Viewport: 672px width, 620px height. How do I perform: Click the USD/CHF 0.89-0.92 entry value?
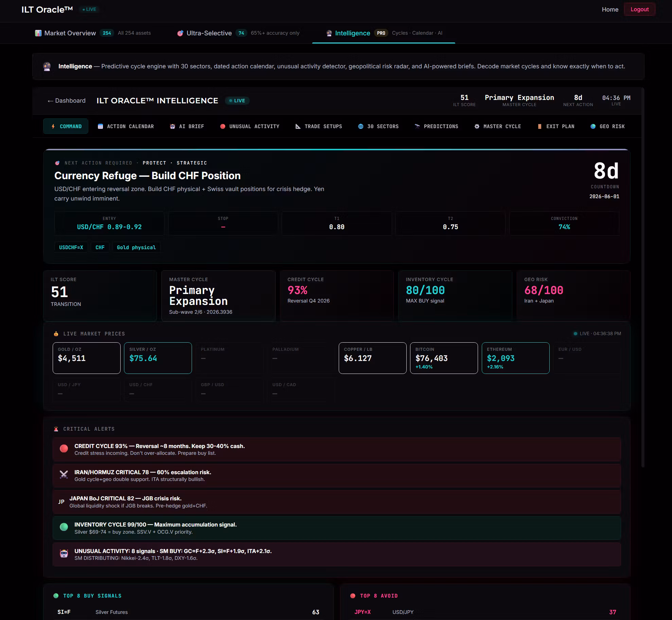pos(109,227)
